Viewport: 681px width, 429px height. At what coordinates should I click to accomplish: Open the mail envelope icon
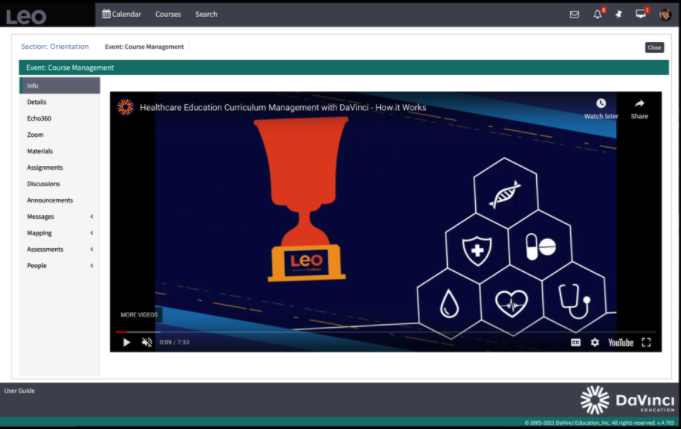[574, 14]
